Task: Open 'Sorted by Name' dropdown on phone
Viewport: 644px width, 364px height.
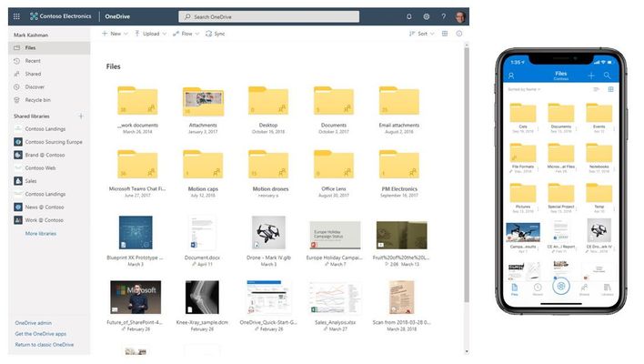Action: coord(524,89)
